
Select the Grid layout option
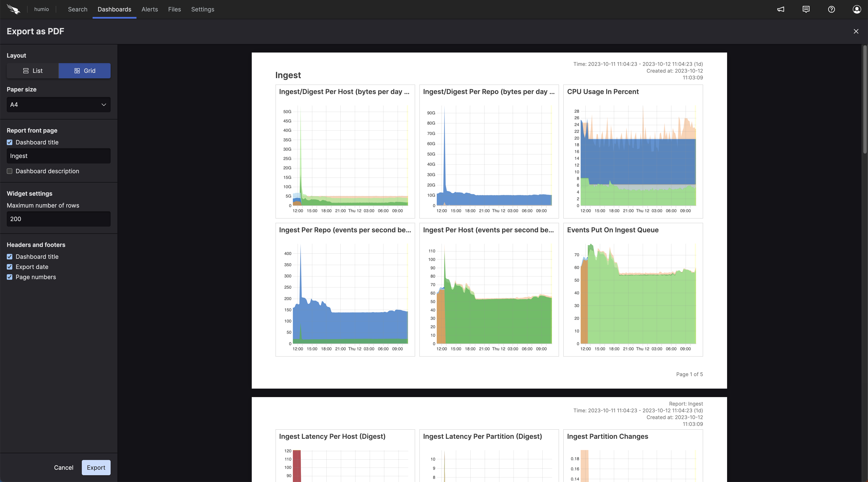pyautogui.click(x=85, y=71)
